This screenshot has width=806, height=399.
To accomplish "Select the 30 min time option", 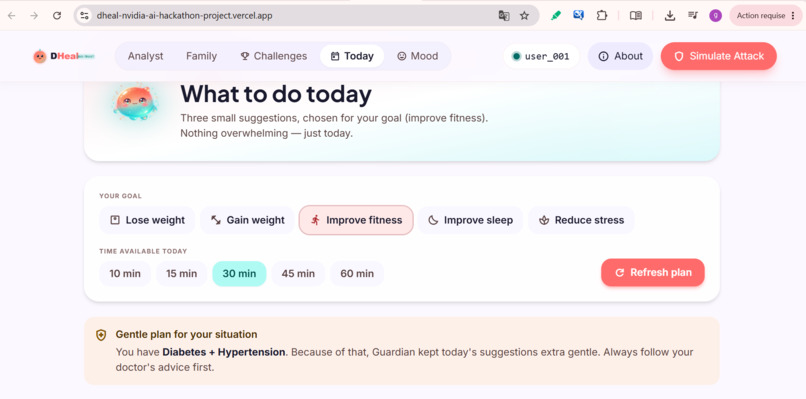I will point(239,274).
